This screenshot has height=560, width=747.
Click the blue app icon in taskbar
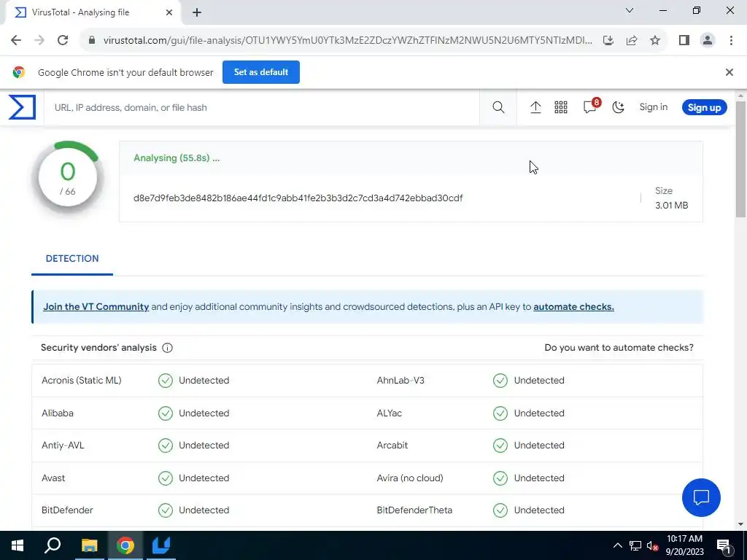(x=161, y=545)
